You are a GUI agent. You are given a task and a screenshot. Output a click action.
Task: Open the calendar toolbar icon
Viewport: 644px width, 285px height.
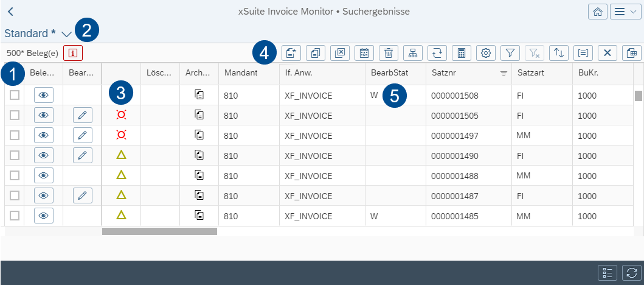(364, 52)
